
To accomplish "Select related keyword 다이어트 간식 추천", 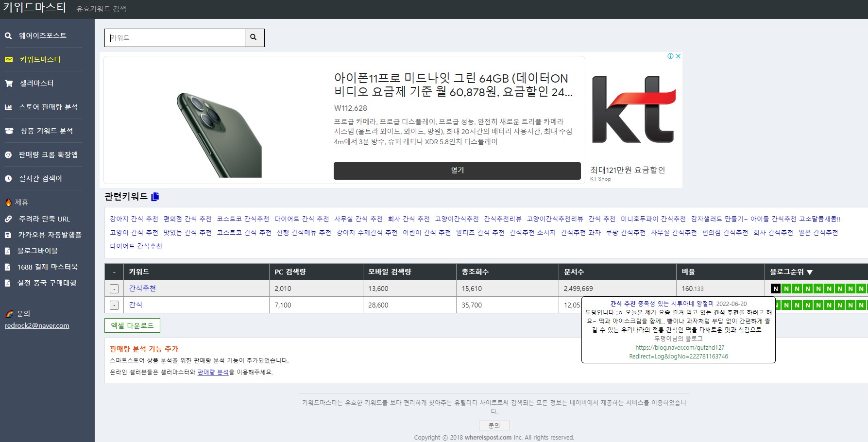I will click(302, 219).
